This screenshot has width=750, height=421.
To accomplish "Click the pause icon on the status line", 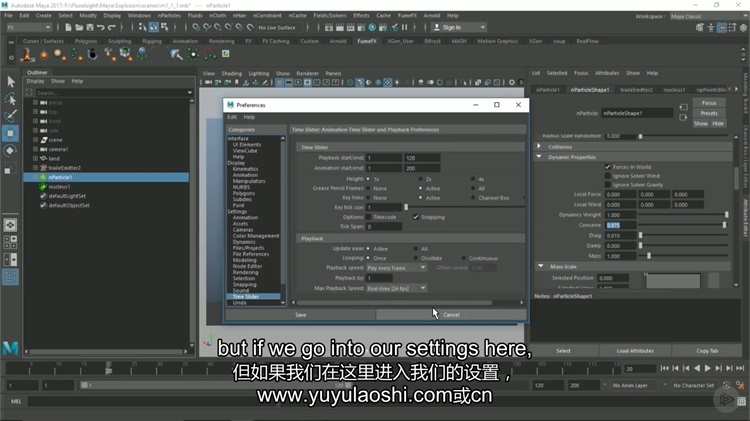I will (405, 28).
